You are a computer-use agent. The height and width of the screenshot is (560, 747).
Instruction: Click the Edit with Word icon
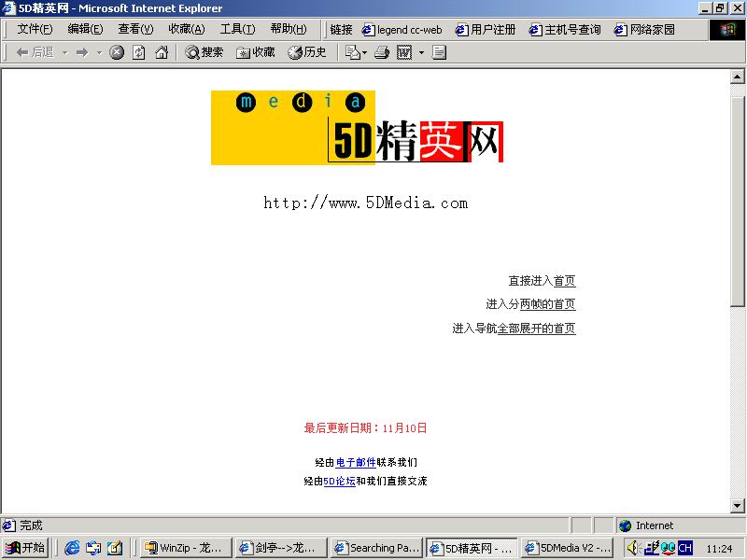coord(404,52)
